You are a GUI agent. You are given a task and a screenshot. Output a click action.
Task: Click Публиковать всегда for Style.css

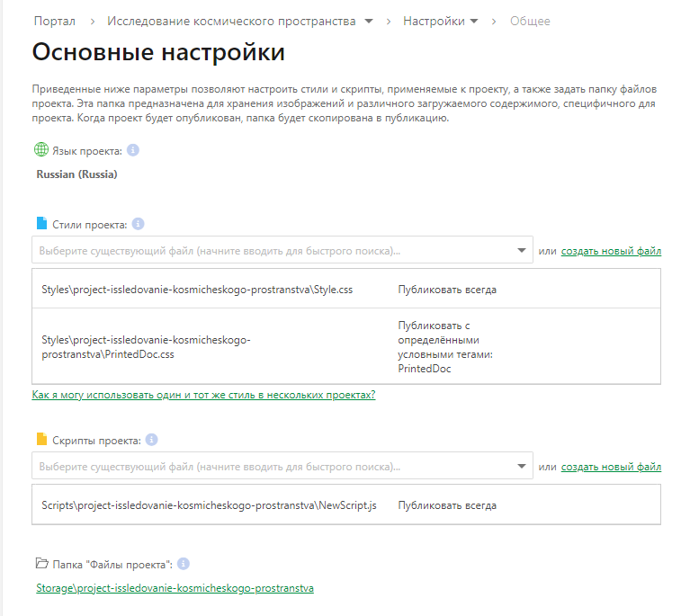coord(447,290)
